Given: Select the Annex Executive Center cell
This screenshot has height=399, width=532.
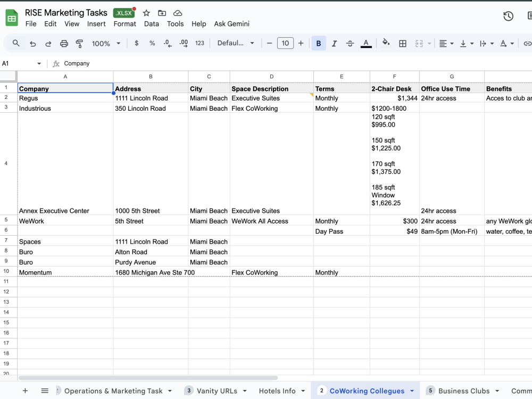Looking at the screenshot, I should [65, 163].
